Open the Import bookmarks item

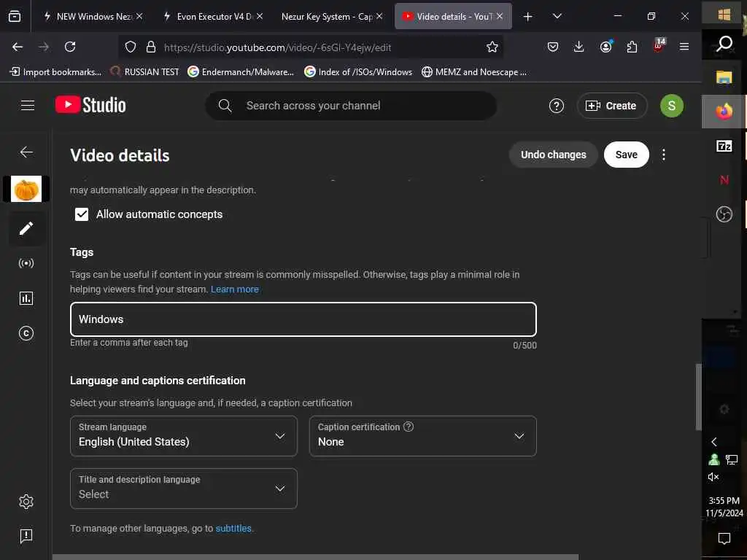55,72
